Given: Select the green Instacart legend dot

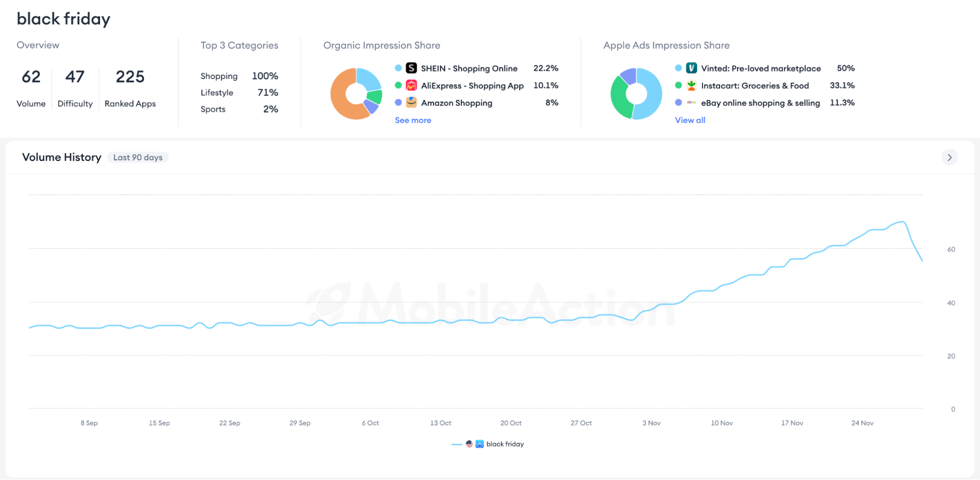Looking at the screenshot, I should [x=678, y=85].
